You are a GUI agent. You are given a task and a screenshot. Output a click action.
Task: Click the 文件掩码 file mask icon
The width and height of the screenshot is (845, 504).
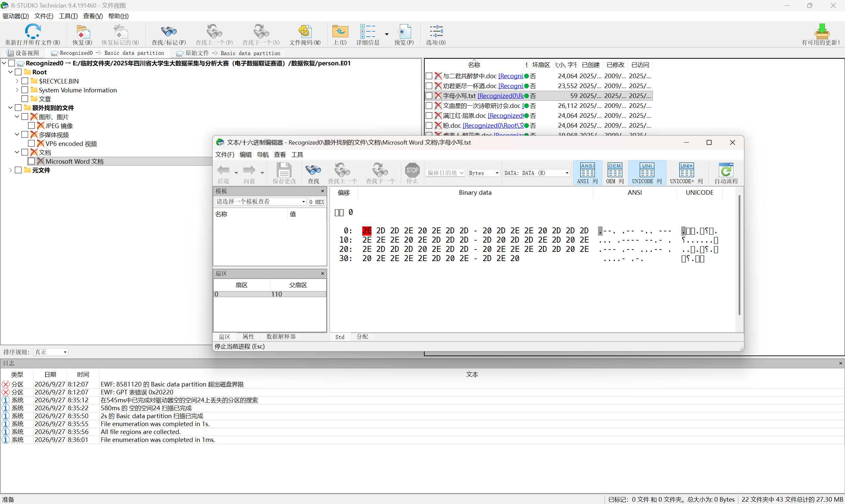coord(305,31)
